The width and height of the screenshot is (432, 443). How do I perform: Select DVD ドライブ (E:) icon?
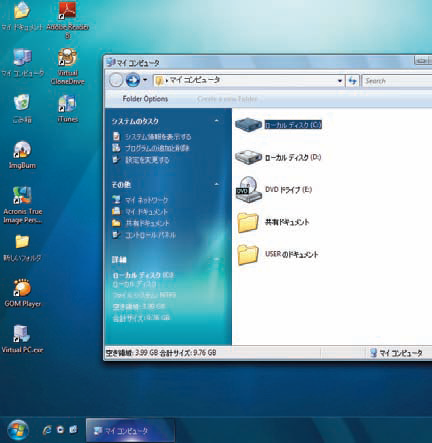[274, 189]
